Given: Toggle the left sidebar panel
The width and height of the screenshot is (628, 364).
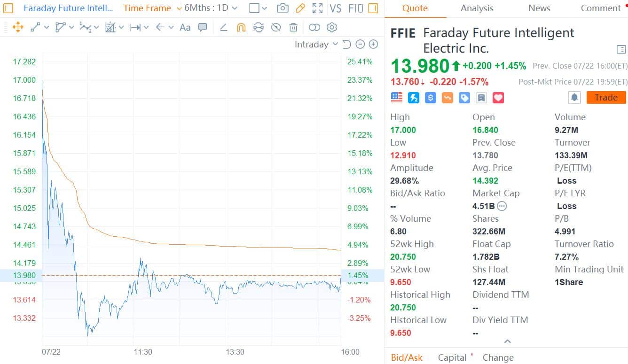Looking at the screenshot, I should pos(8,8).
